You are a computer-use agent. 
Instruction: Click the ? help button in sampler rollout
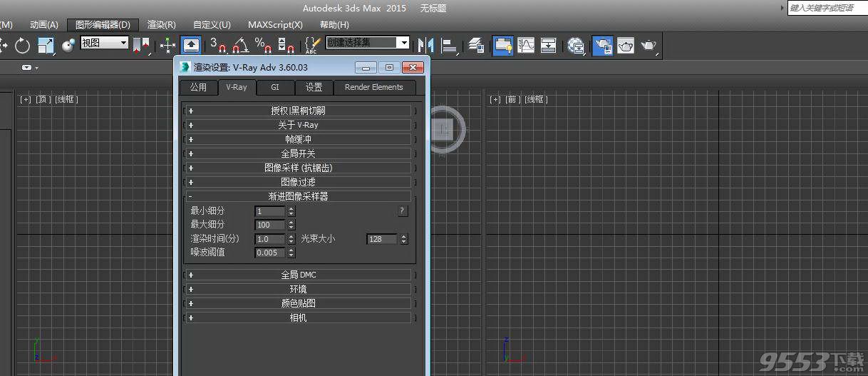402,210
